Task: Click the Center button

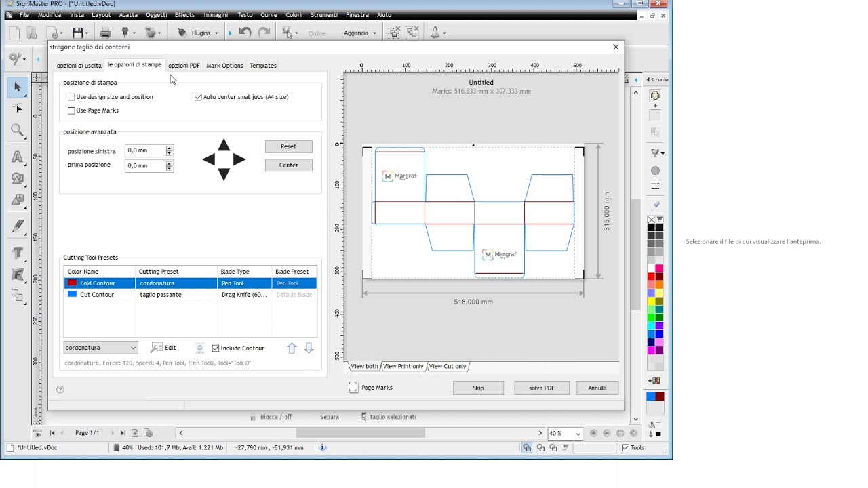Action: tap(289, 165)
